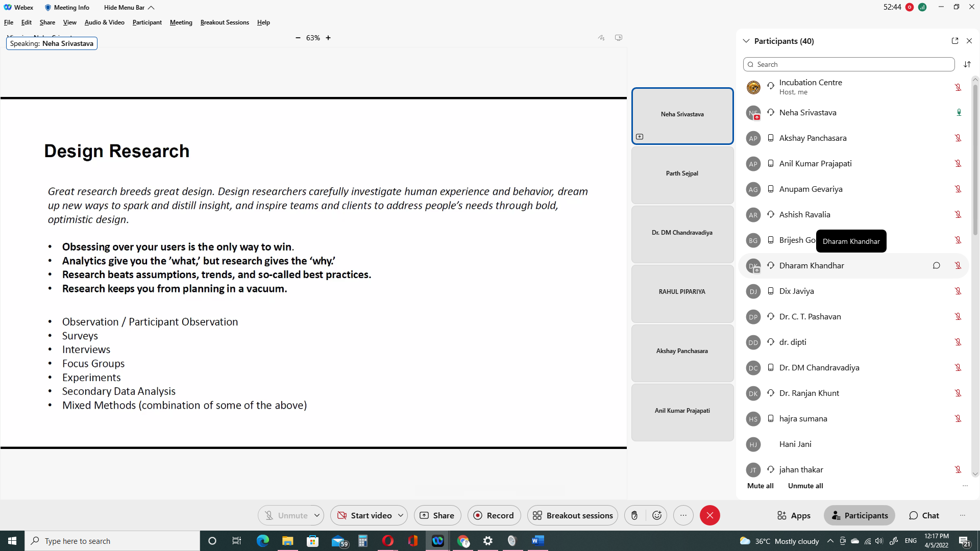980x551 pixels.
Task: Toggle Neha Srivastava's microphone
Action: click(x=959, y=113)
